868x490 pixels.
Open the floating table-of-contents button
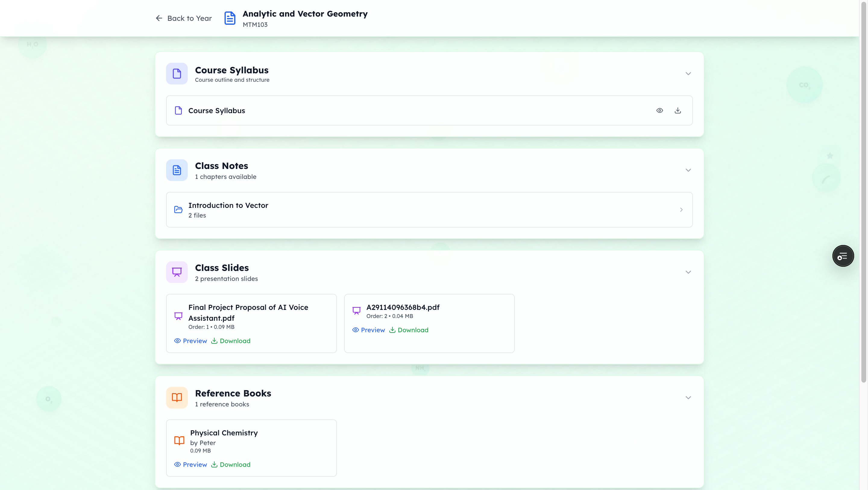click(843, 256)
